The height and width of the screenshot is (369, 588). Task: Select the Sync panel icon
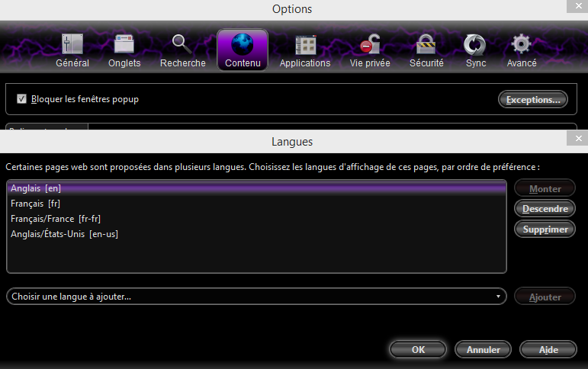coord(476,45)
